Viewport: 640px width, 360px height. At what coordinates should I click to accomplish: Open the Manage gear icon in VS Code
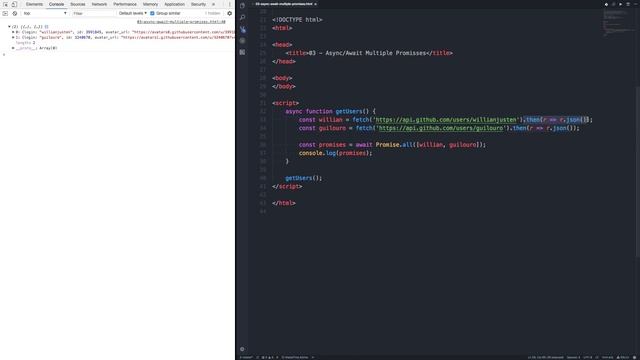[x=242, y=349]
